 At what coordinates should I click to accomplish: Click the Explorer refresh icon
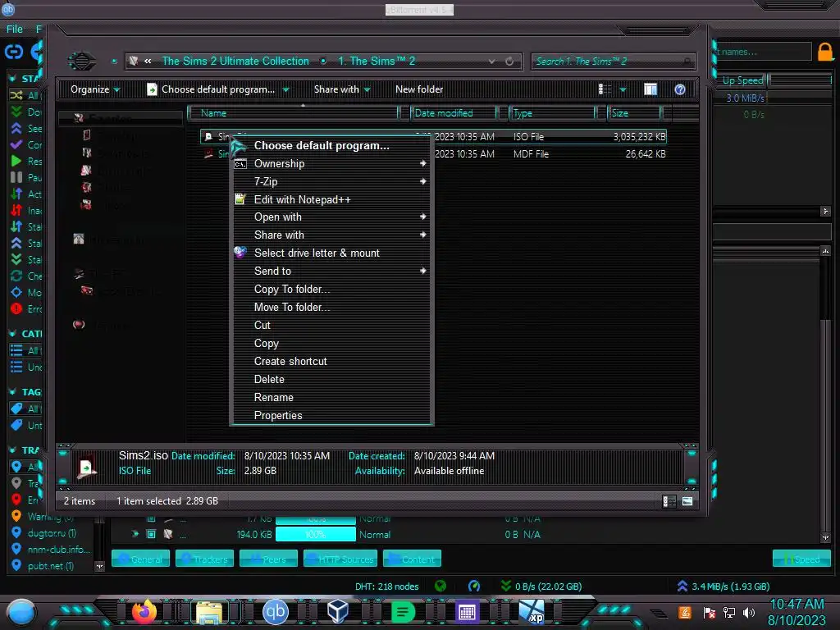(509, 62)
